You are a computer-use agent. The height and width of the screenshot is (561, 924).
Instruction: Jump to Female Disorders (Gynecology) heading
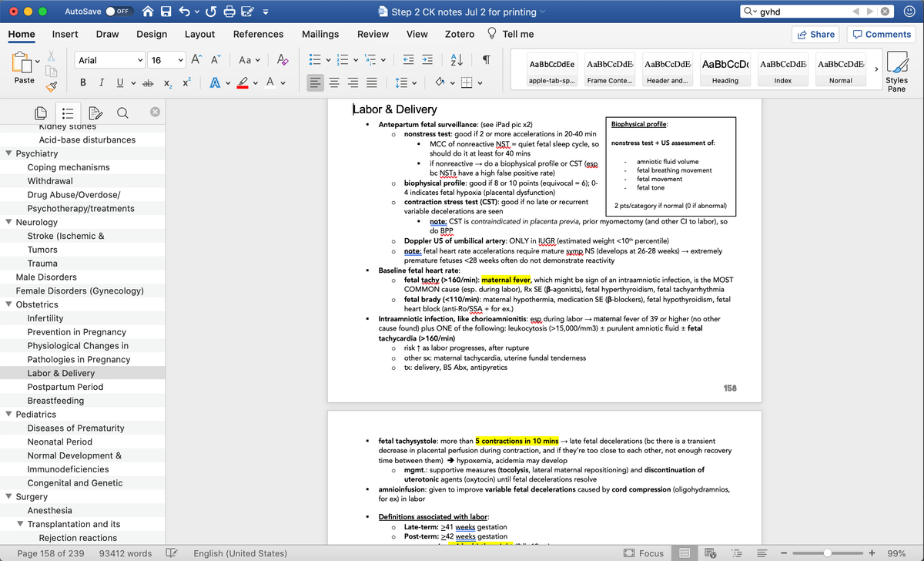79,291
